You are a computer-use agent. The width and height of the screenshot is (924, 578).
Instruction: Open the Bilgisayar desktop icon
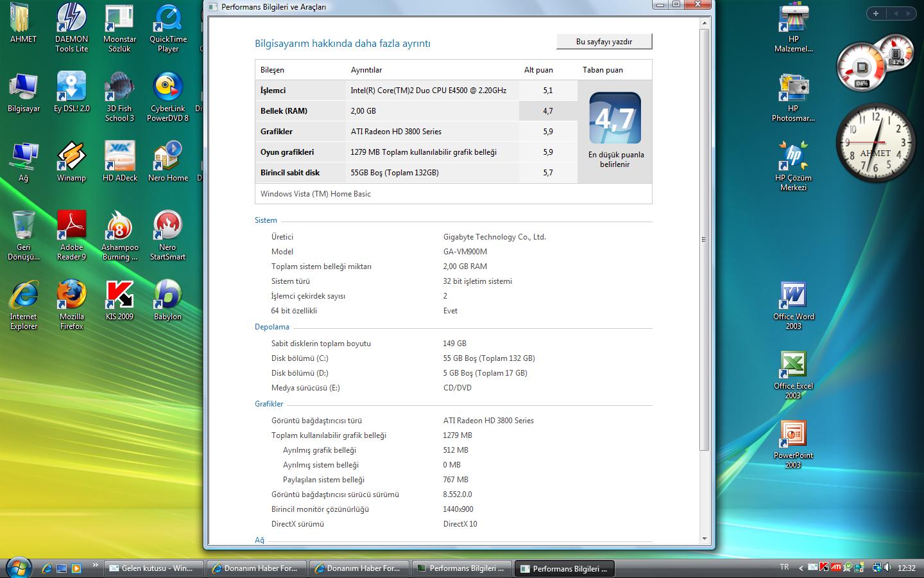24,93
